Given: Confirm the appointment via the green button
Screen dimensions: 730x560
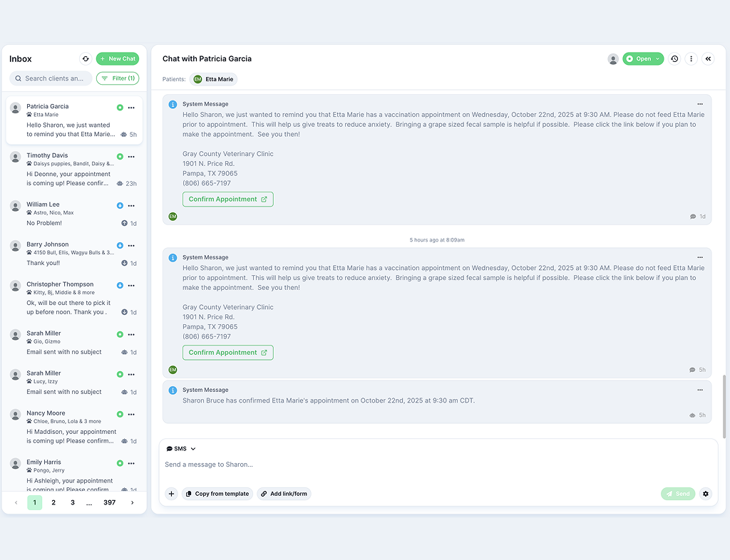Looking at the screenshot, I should point(227,199).
